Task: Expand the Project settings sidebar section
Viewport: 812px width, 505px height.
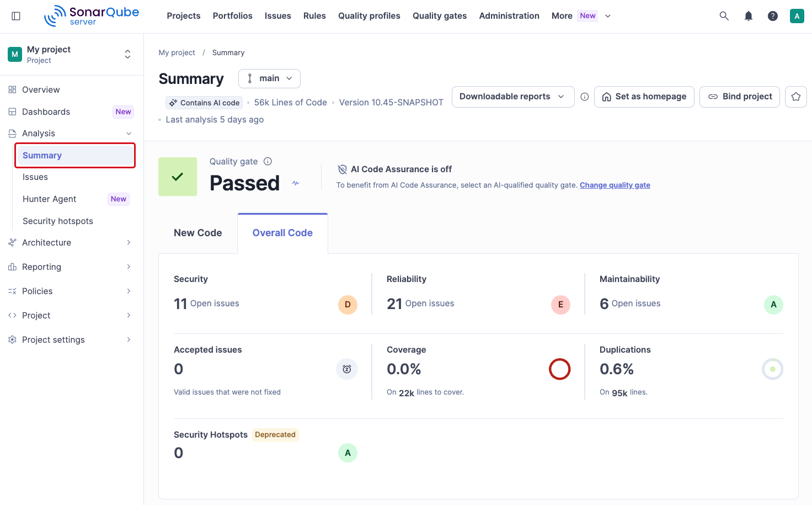Action: coord(72,340)
